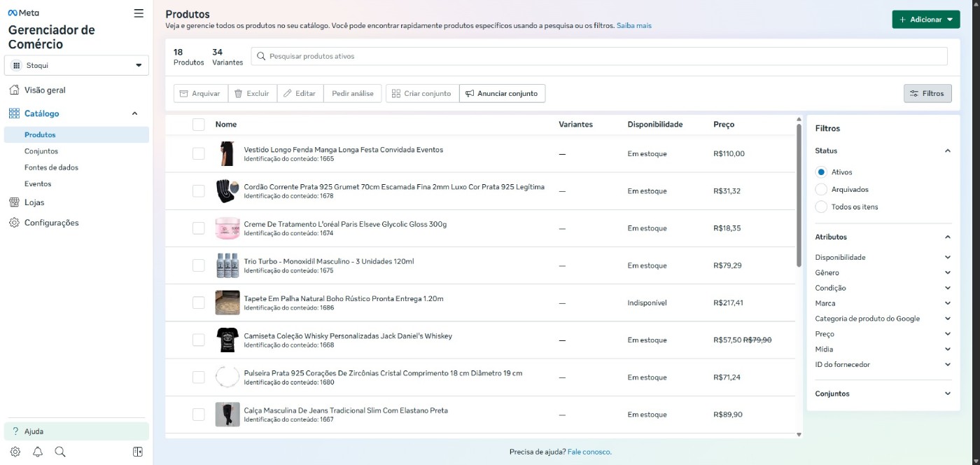Click the search magnifier icon in bottom sidebar
Screen dimensions: 980x465
click(60, 452)
